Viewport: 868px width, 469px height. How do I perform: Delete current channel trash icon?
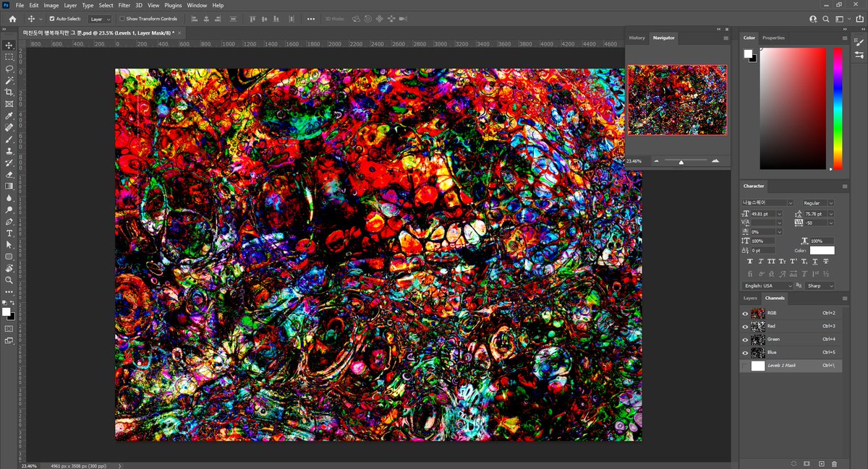[834, 463]
